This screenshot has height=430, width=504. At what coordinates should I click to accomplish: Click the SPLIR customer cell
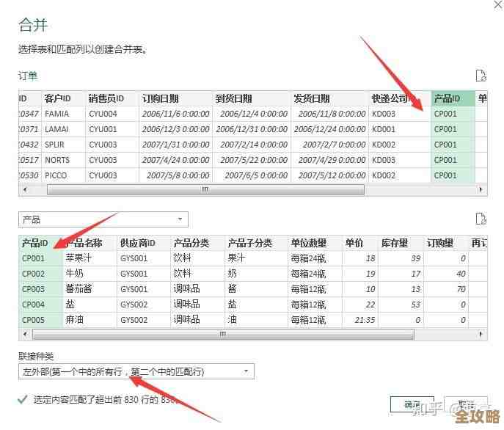click(64, 145)
